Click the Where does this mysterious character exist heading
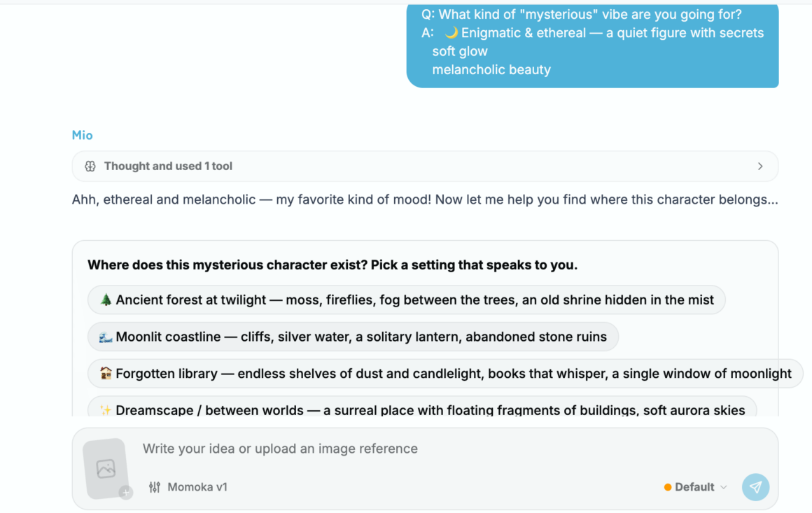 click(x=332, y=265)
